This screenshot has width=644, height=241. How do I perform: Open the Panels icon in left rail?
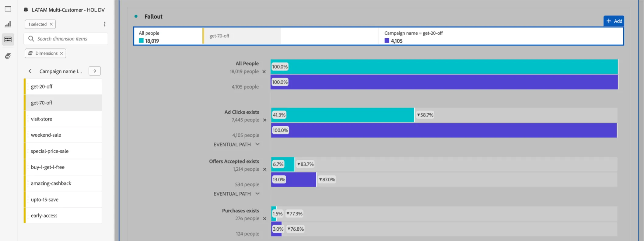[8, 9]
